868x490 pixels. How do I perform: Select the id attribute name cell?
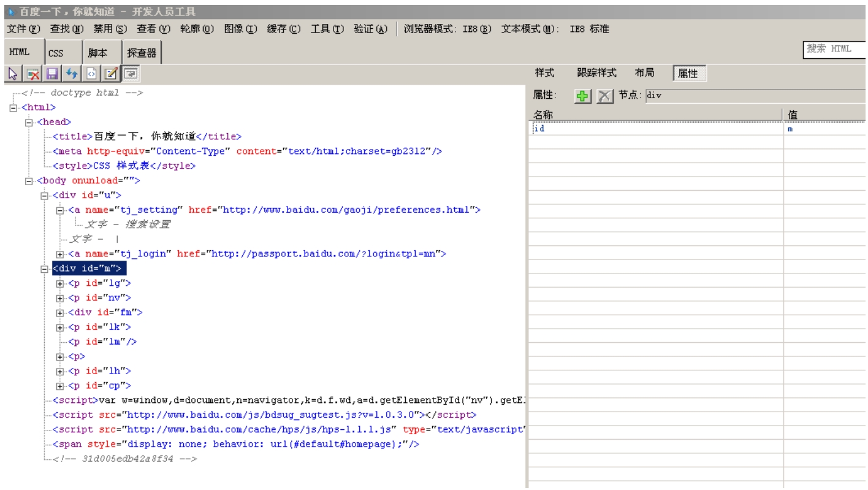pos(657,129)
